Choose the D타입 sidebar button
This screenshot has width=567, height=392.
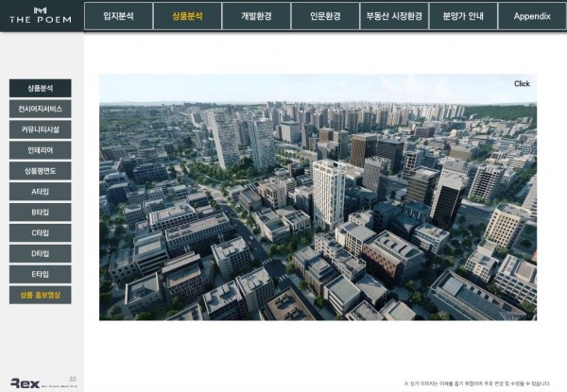(x=40, y=253)
